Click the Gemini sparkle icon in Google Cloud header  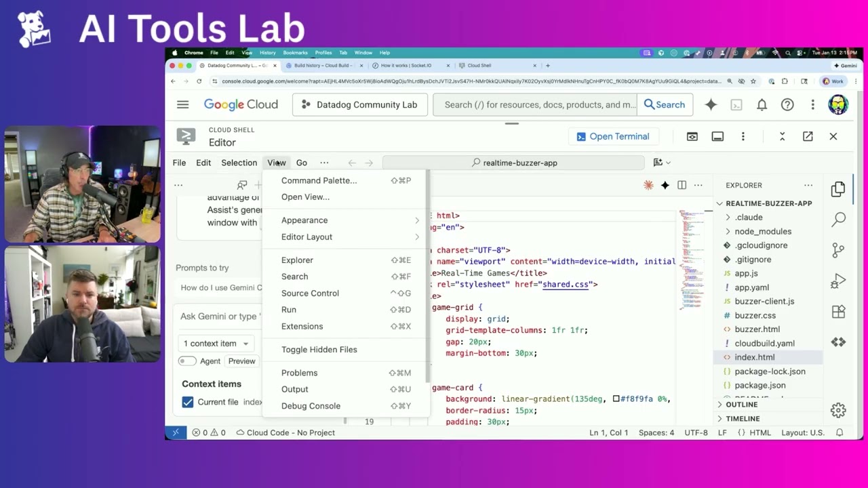[711, 104]
